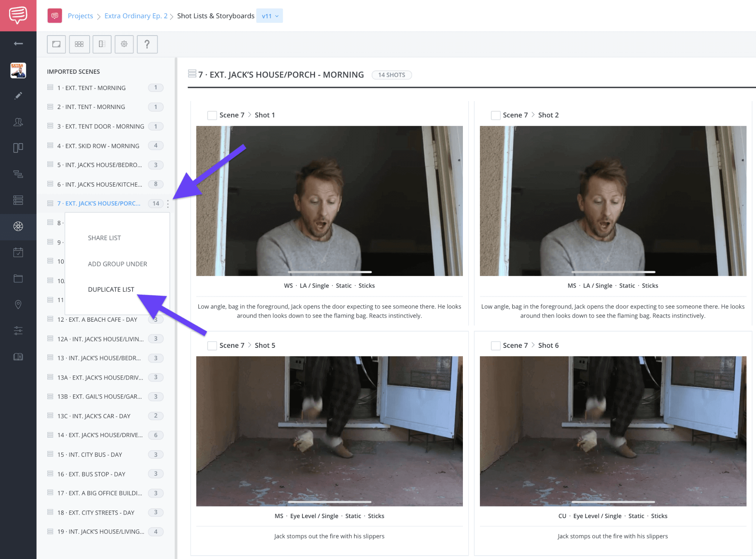Expand the chevron between Scene 7 and Shot 5
The height and width of the screenshot is (559, 756).
coord(250,345)
